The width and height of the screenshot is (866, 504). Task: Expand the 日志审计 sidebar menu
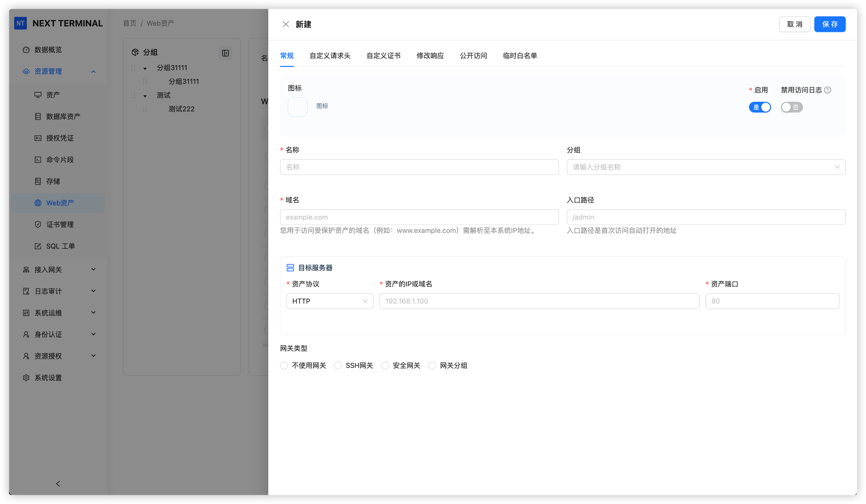pyautogui.click(x=59, y=291)
